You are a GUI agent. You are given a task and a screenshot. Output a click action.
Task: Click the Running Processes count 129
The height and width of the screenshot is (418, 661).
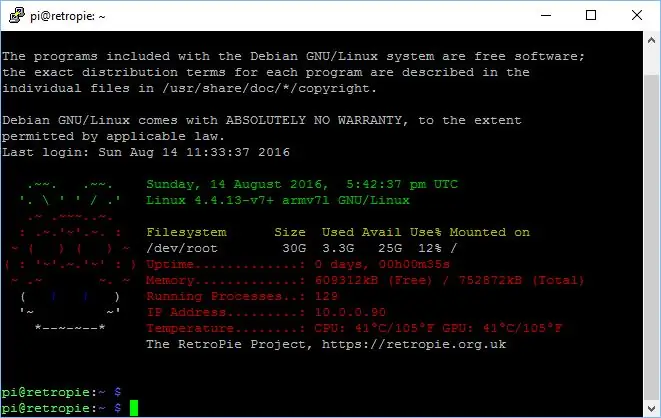coord(326,296)
